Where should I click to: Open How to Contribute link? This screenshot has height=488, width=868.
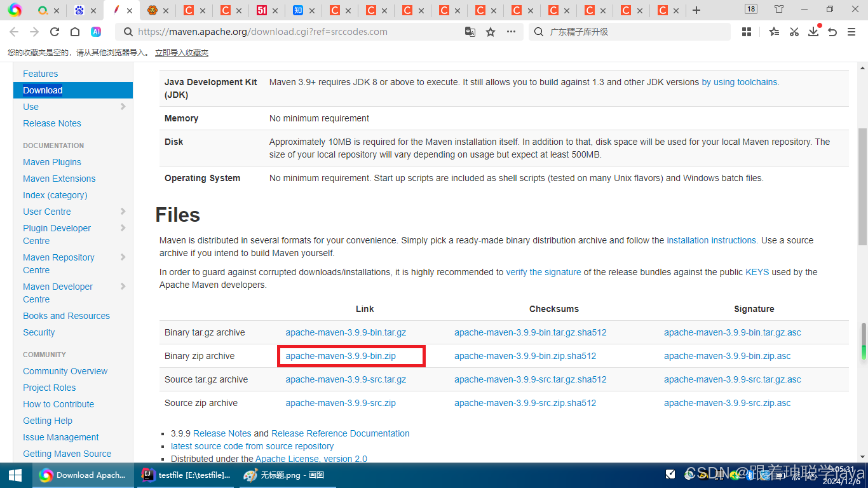click(x=58, y=404)
